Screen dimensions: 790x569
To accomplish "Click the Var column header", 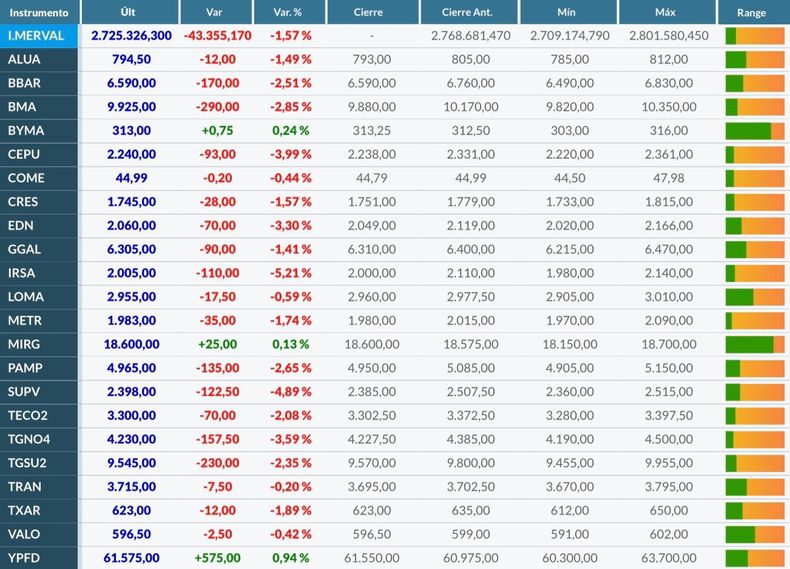I will 216,12.
